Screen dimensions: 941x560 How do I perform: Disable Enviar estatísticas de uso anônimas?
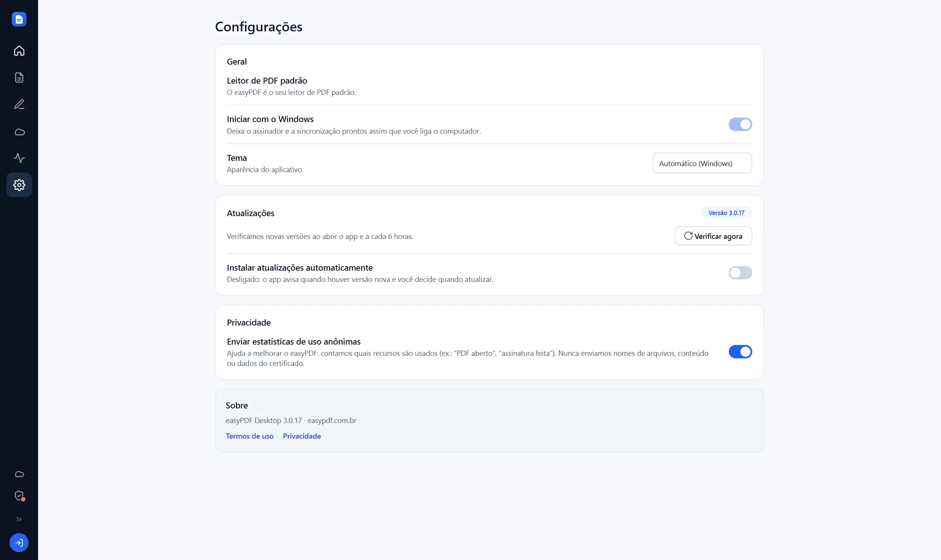740,352
